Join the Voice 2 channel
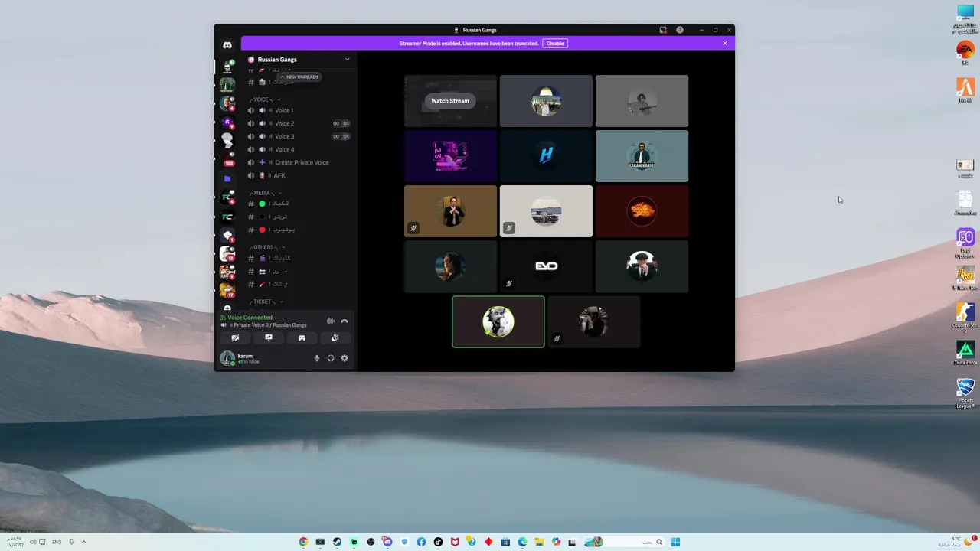Viewport: 980px width, 551px height. [x=299, y=123]
